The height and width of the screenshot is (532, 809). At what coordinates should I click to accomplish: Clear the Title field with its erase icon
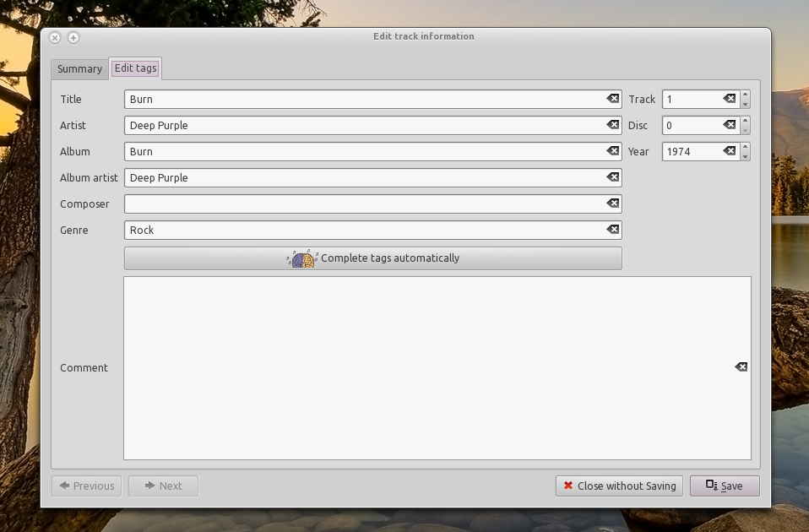click(x=612, y=99)
